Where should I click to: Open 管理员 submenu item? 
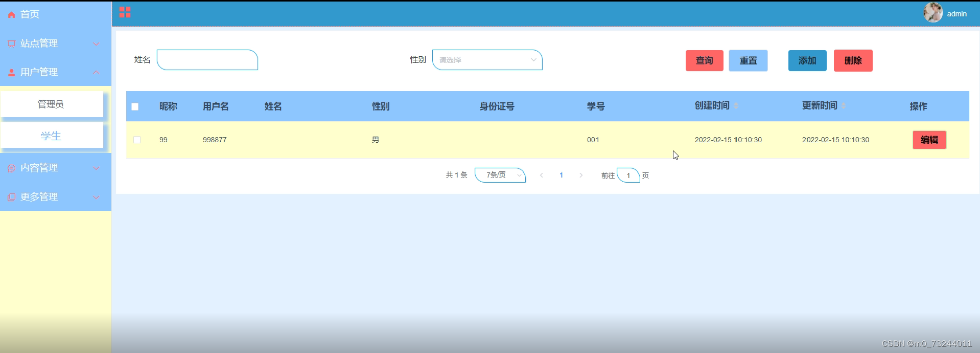click(52, 104)
